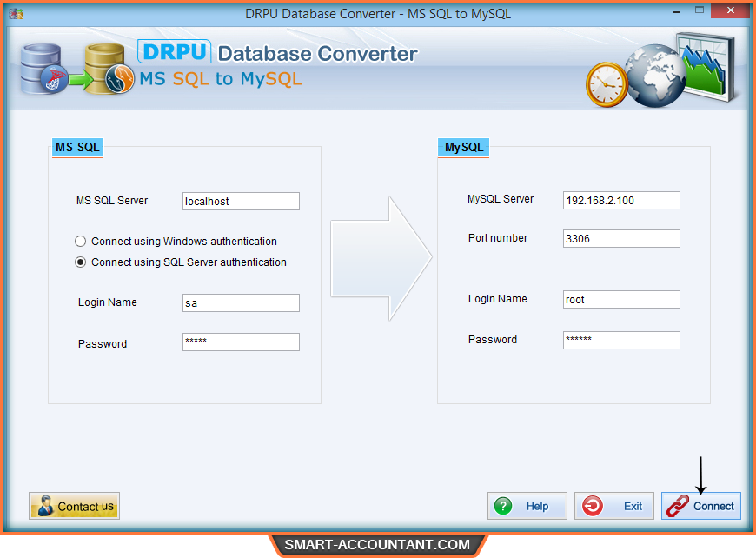
Task: Click the MySQL database icon in banner
Action: pos(109,69)
